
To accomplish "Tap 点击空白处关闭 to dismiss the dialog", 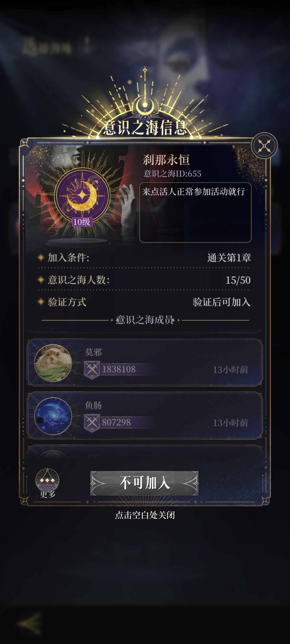I will [x=145, y=515].
